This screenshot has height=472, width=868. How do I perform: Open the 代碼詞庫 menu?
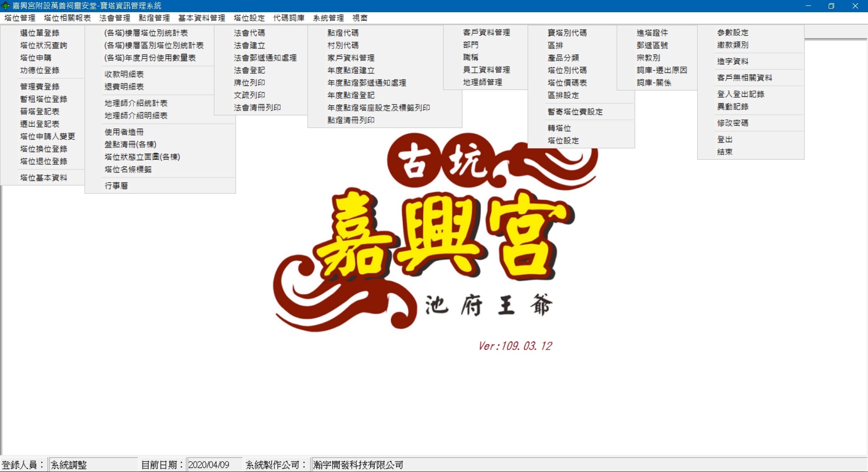click(x=289, y=18)
